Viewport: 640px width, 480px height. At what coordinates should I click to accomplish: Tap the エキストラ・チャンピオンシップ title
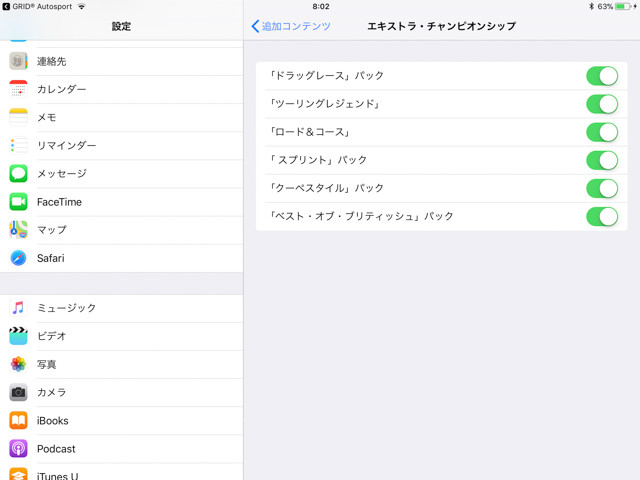click(x=442, y=26)
